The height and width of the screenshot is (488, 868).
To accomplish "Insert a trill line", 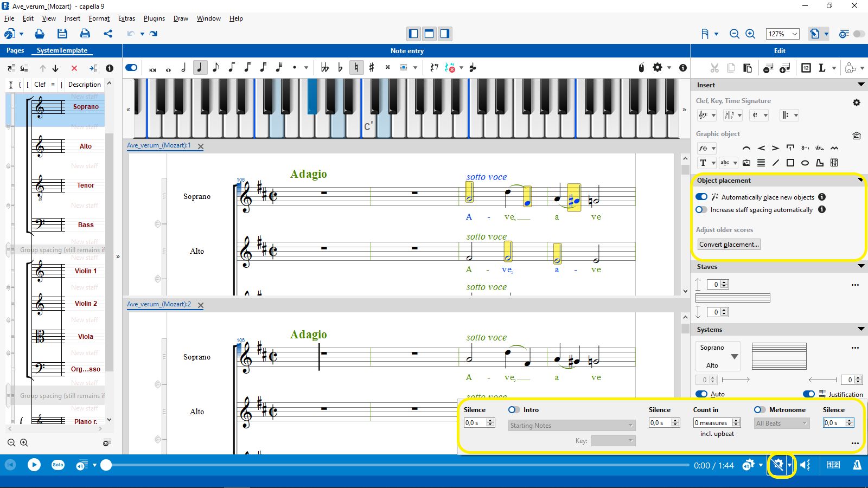I will tap(820, 148).
